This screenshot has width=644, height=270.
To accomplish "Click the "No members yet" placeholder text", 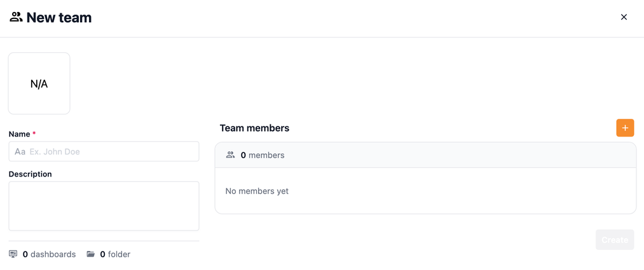I will (x=257, y=191).
